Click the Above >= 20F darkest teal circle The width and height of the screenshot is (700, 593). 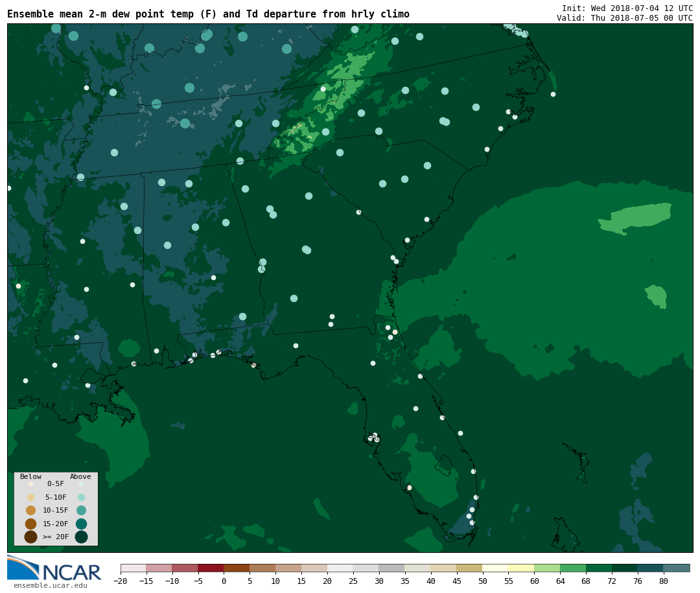tap(81, 537)
